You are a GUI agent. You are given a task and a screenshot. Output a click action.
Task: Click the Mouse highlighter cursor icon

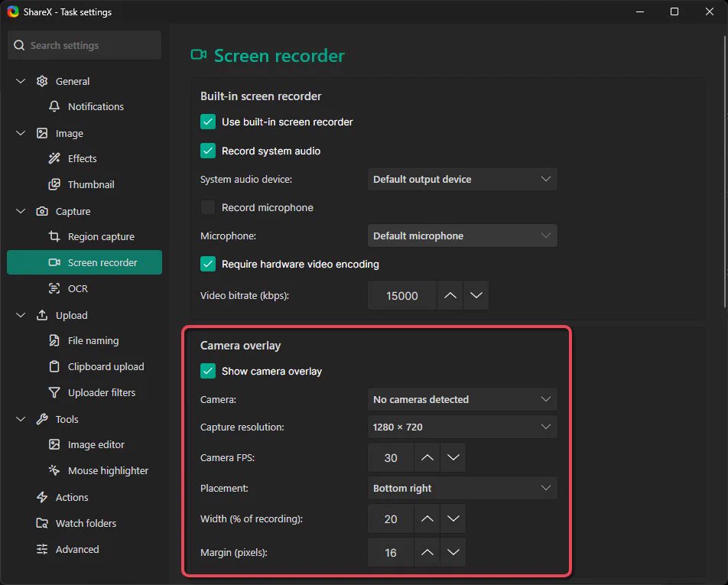pyautogui.click(x=54, y=470)
